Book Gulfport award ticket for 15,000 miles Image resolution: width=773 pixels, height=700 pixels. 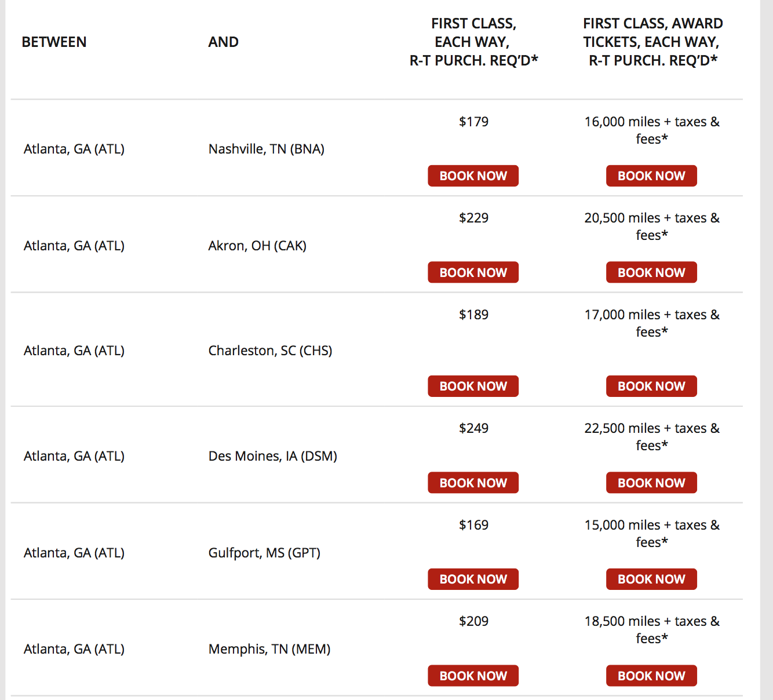click(x=651, y=579)
